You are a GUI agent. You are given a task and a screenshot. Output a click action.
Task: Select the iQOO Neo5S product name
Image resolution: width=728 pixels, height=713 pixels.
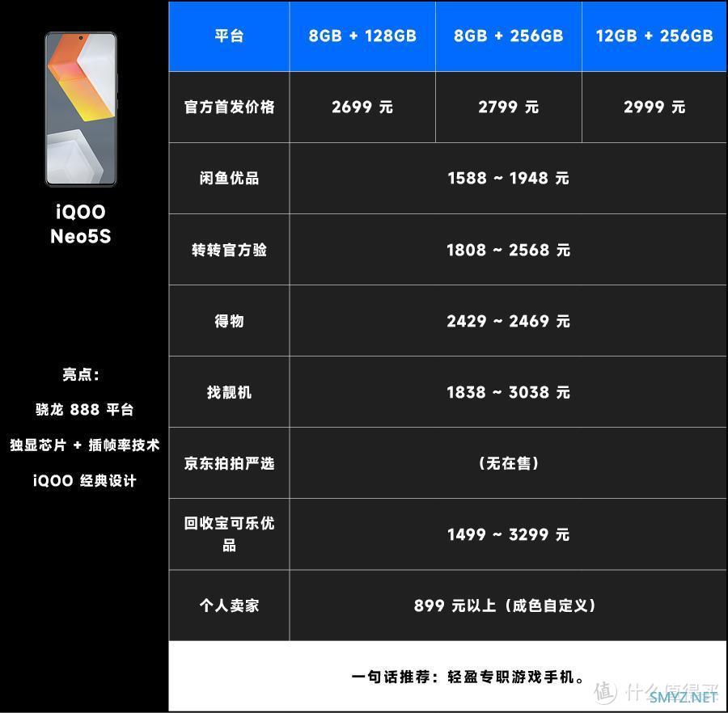81,224
